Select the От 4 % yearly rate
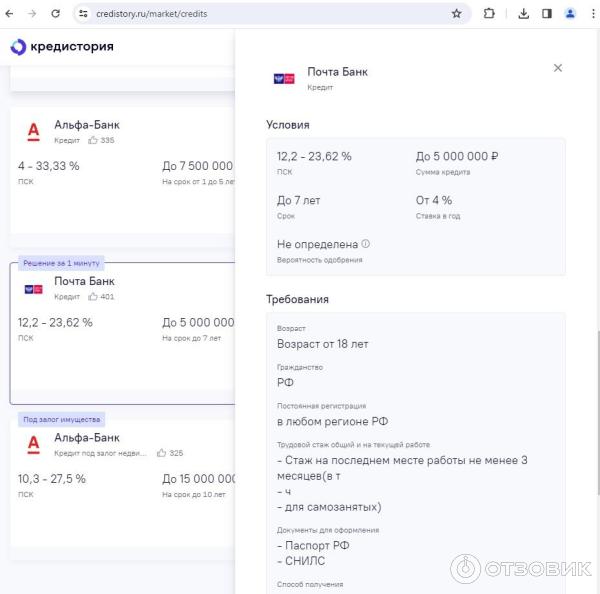Image resolution: width=600 pixels, height=594 pixels. (x=434, y=200)
